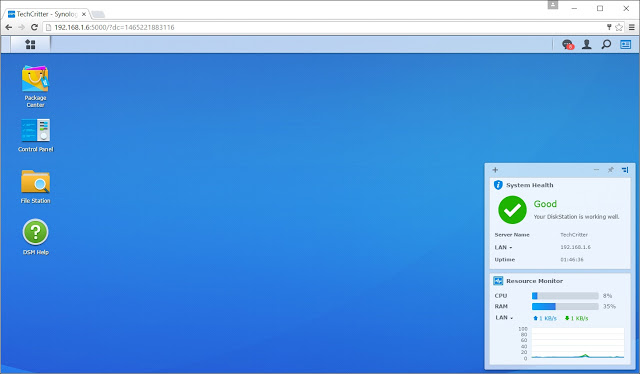The image size is (640, 374).
Task: Open user account options icon
Action: [x=587, y=44]
